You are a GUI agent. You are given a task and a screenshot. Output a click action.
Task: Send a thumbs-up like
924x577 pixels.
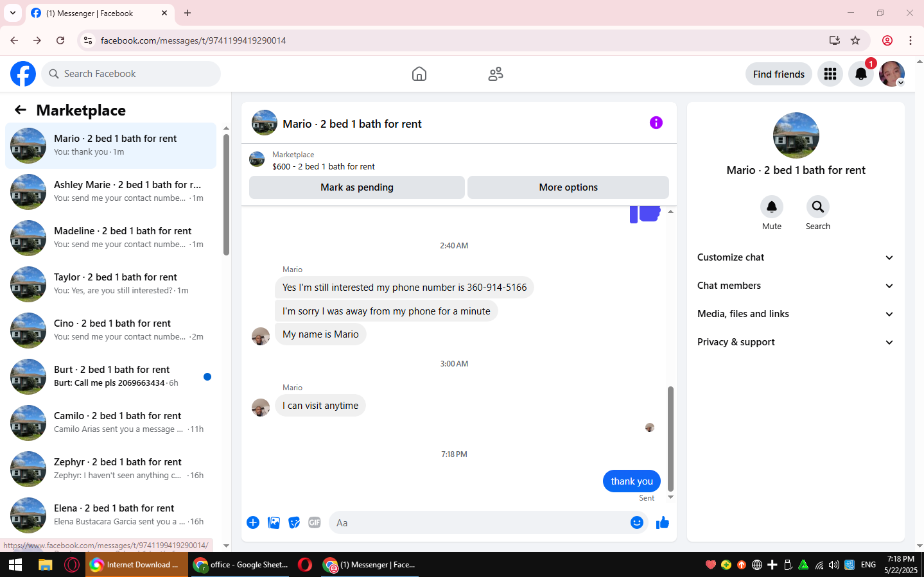[663, 522]
